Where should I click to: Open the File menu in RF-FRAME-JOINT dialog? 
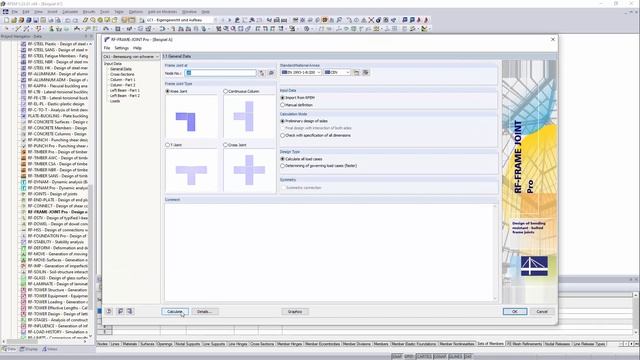tap(107, 48)
